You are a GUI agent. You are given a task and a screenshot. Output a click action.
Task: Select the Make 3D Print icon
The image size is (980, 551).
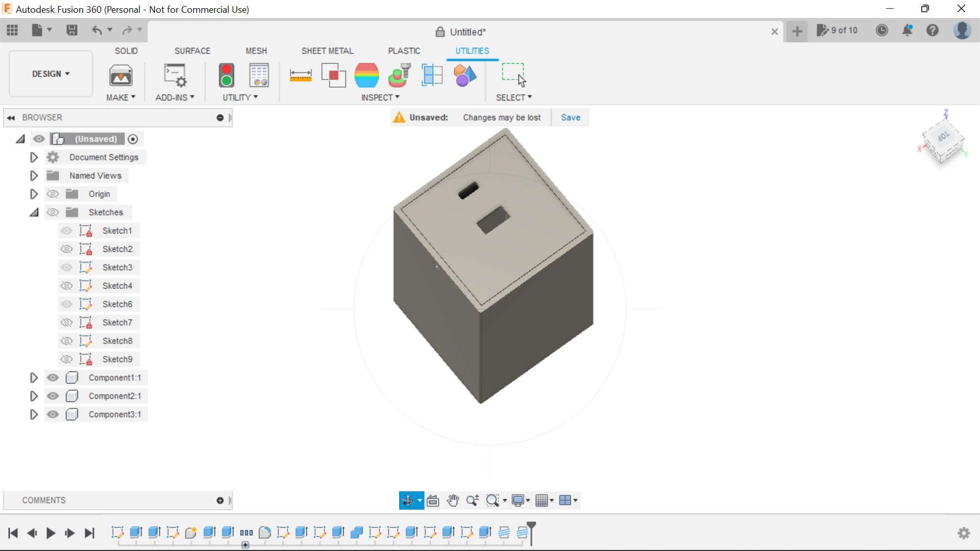[x=120, y=74]
